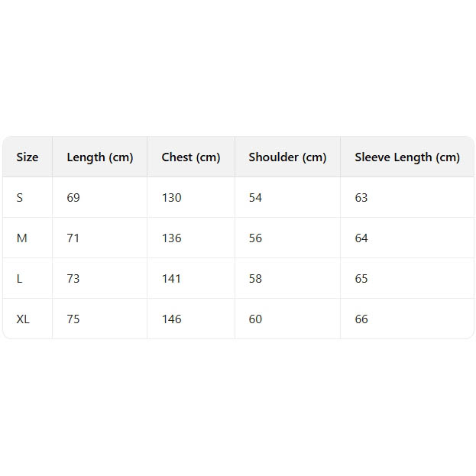Click the length value 69
476x476 pixels.
(x=73, y=198)
